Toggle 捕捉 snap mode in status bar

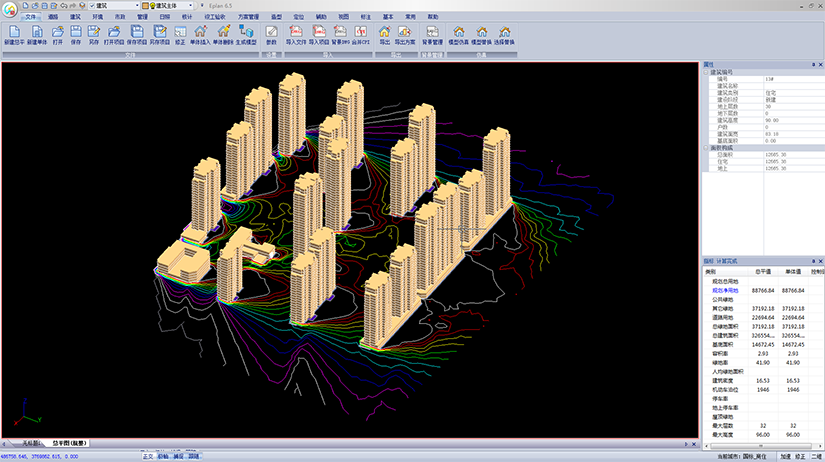178,456
